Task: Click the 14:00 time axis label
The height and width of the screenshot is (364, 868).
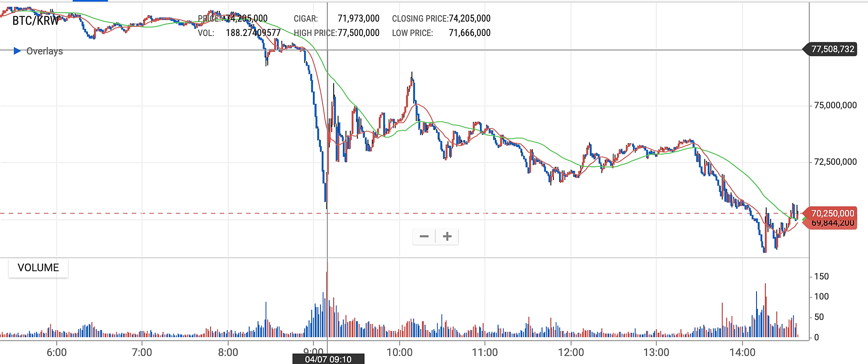Action: pyautogui.click(x=742, y=352)
